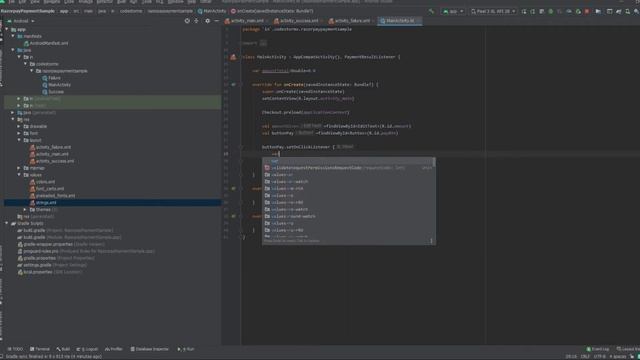Open the app run configuration dropdown
This screenshot has height=360, width=640.
pos(453,11)
